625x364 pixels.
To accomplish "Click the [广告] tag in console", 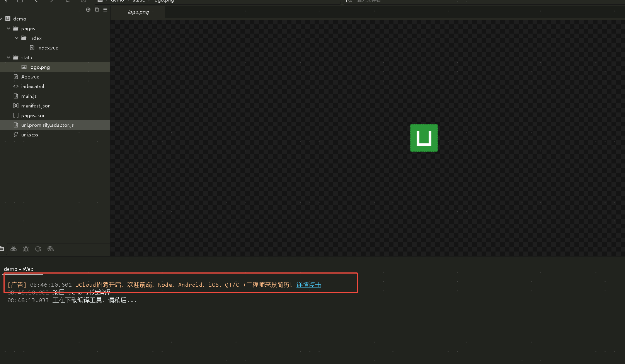I will point(17,285).
